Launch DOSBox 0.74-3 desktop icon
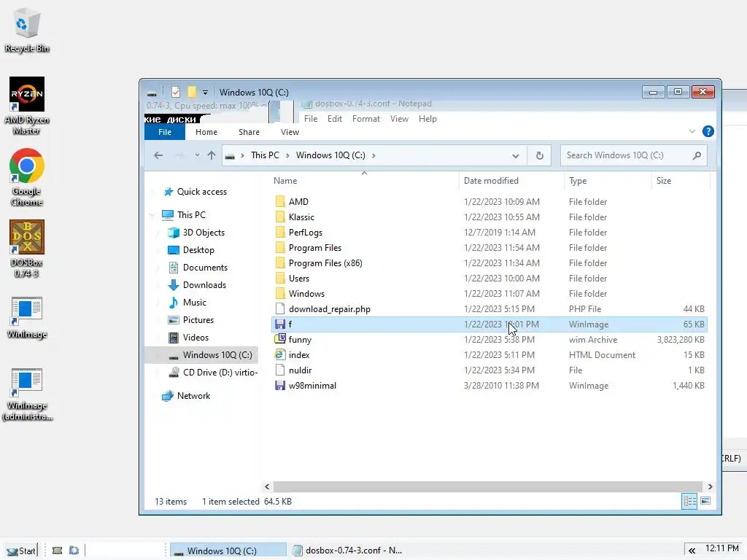This screenshot has height=560, width=747. [x=27, y=248]
